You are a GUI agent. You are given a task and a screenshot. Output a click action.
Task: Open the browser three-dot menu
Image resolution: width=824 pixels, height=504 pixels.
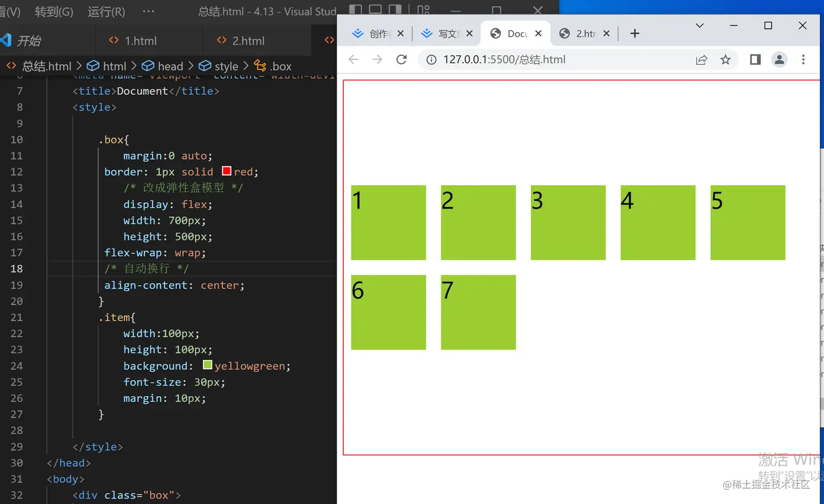click(803, 59)
